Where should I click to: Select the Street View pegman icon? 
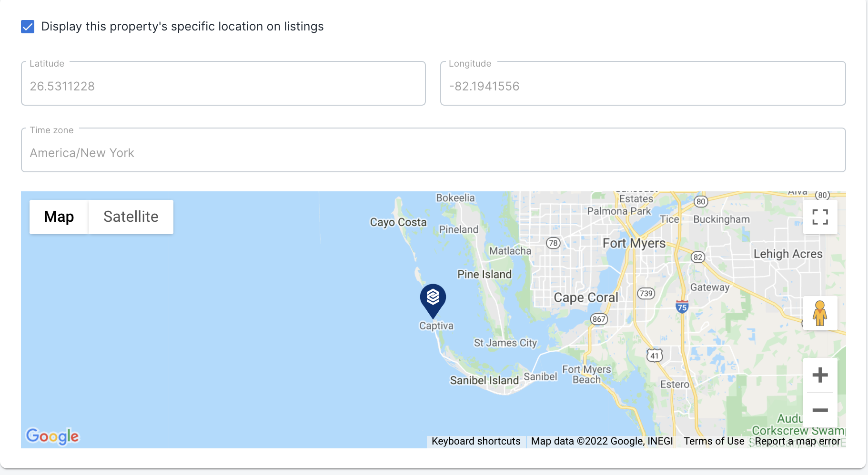click(820, 313)
